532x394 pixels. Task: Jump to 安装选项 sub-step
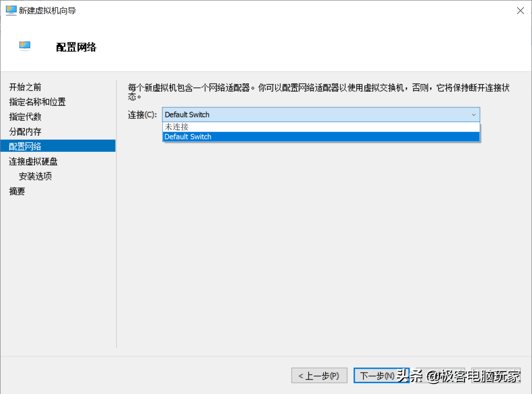[35, 176]
